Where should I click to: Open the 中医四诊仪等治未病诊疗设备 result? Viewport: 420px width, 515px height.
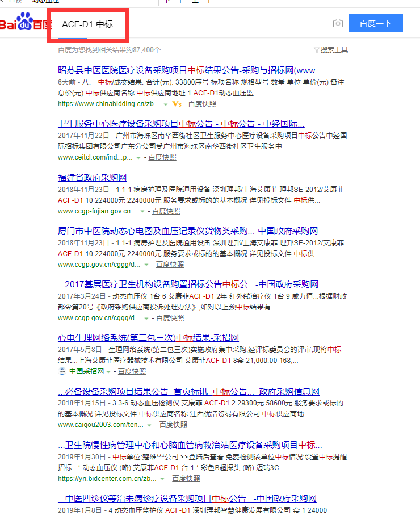[x=187, y=499]
